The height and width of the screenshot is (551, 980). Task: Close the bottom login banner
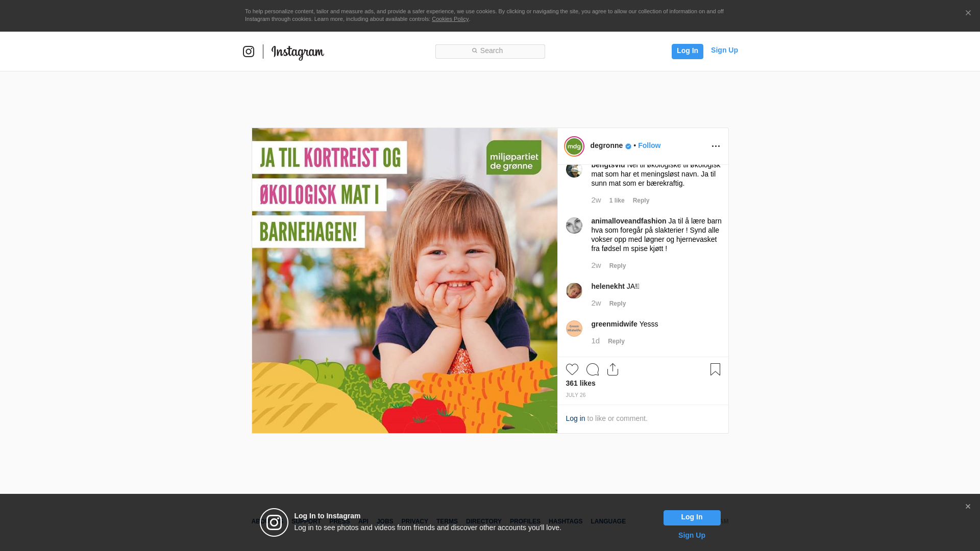[x=968, y=507]
